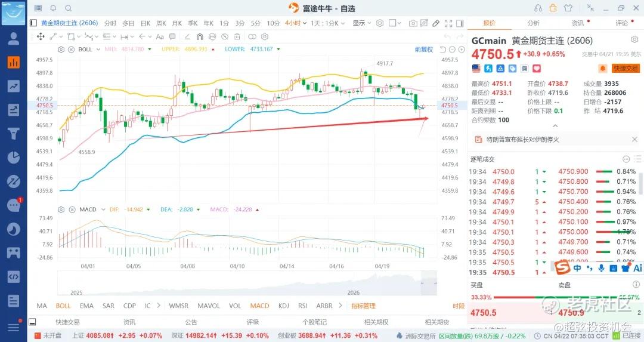Image resolution: width=644 pixels, height=342 pixels.
Task: Toggle the right side panel icon
Action: click(460, 23)
